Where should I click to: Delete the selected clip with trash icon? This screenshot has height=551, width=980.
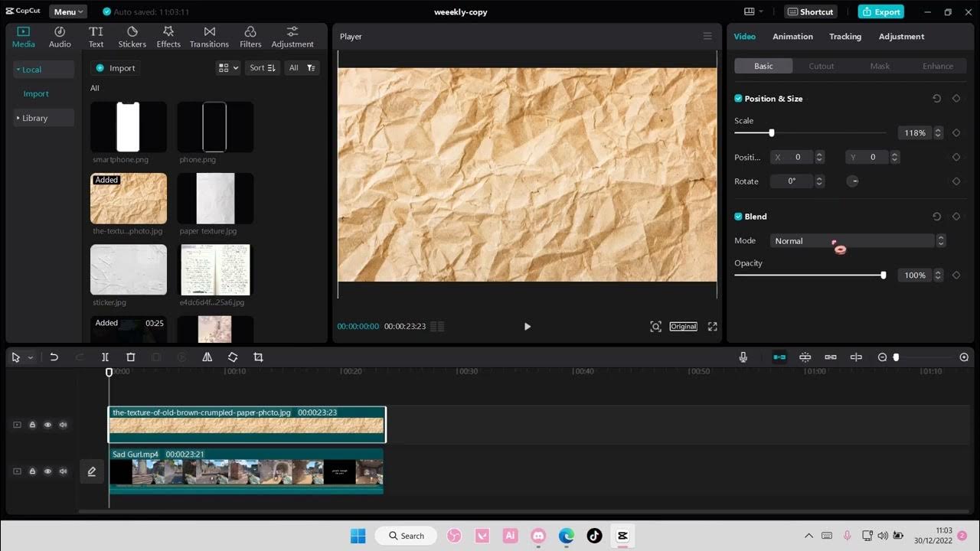(x=131, y=357)
